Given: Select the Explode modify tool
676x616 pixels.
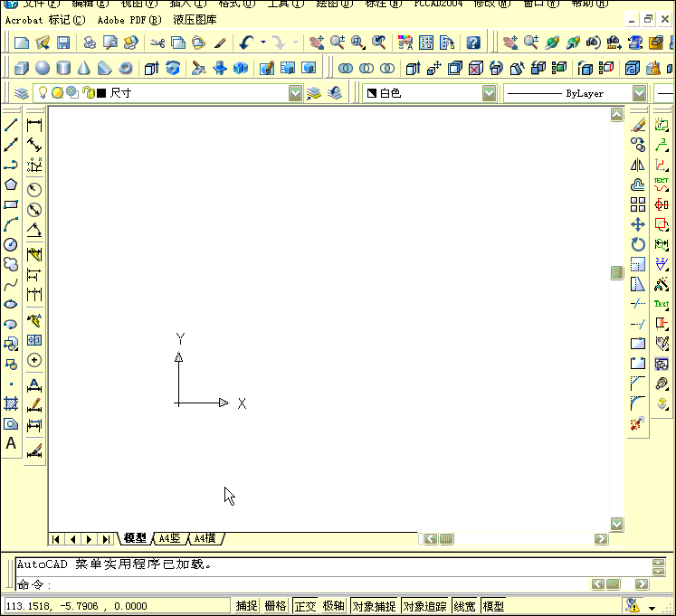Looking at the screenshot, I should [x=638, y=423].
